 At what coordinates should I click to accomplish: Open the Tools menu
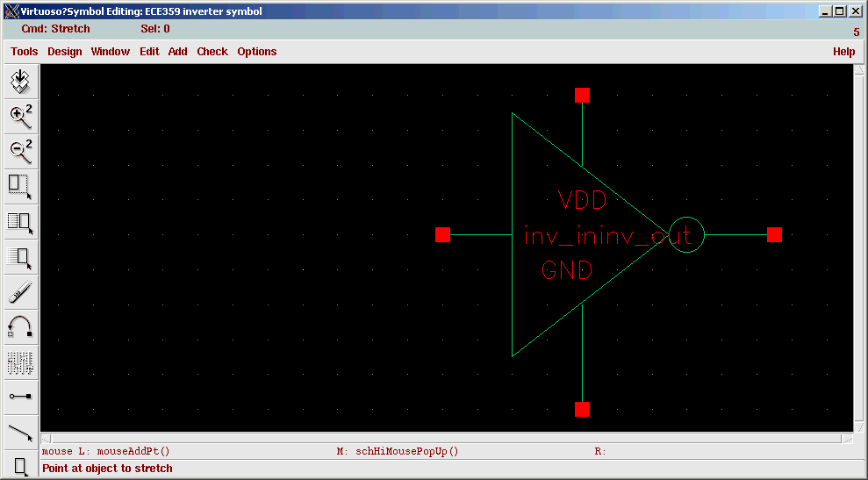[25, 52]
